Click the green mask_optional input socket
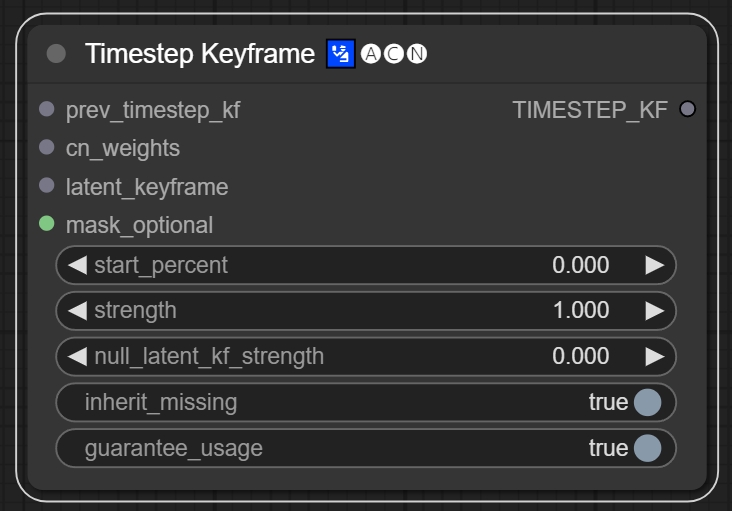 pyautogui.click(x=47, y=224)
